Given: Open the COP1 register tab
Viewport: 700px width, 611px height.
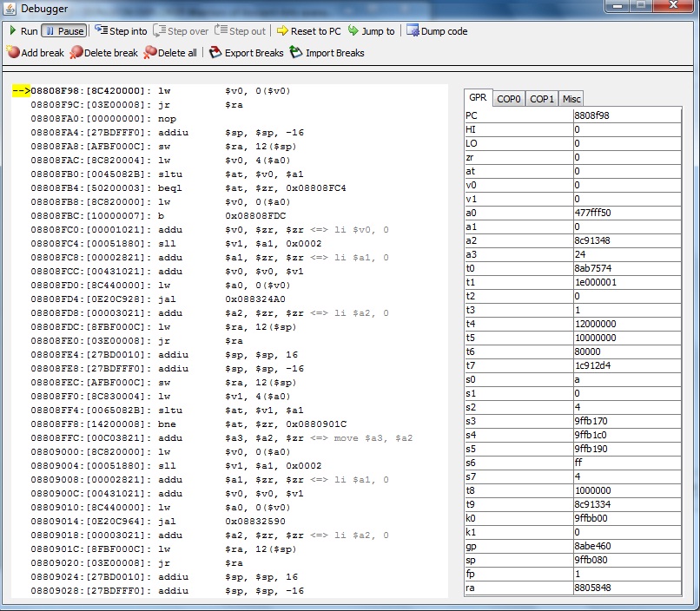Looking at the screenshot, I should [542, 99].
